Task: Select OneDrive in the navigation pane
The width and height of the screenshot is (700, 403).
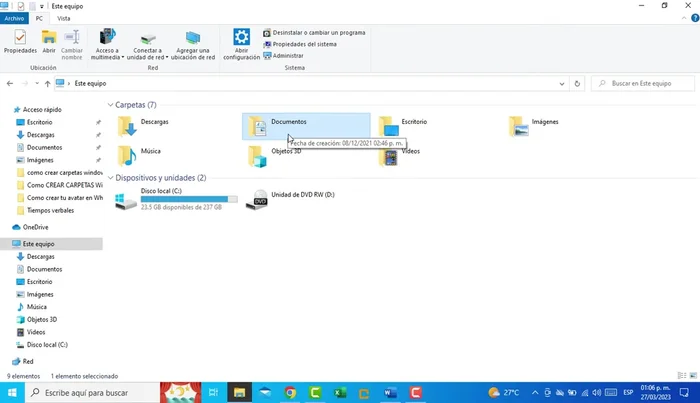Action: pyautogui.click(x=35, y=227)
